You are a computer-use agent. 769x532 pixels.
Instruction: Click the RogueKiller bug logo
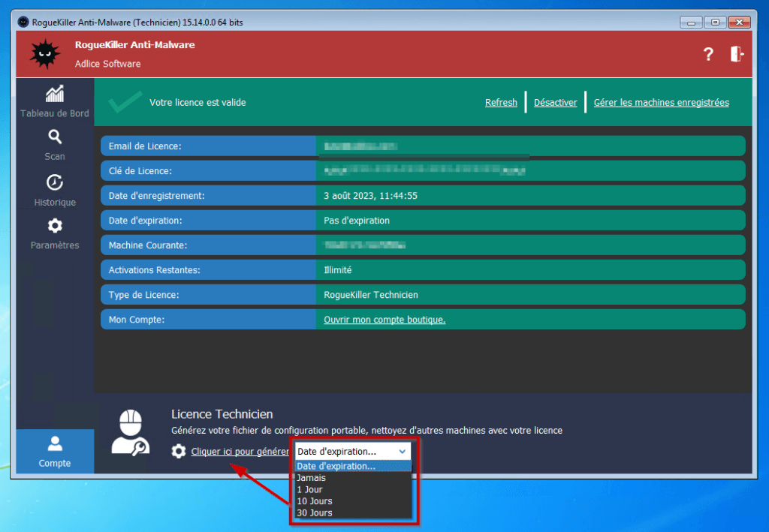[45, 54]
